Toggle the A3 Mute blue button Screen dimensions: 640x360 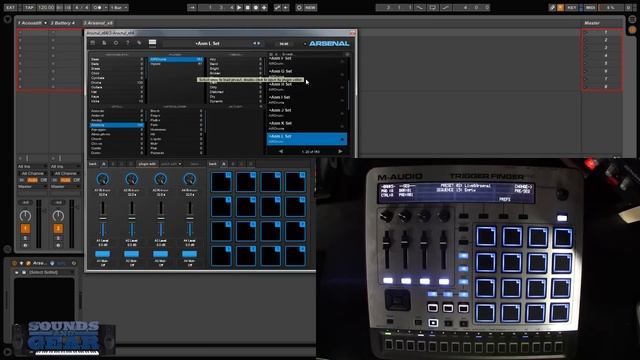(160, 254)
